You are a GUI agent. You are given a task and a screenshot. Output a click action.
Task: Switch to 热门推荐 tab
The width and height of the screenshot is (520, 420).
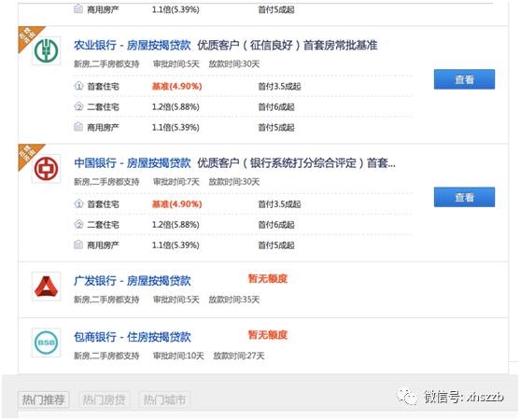coord(44,399)
